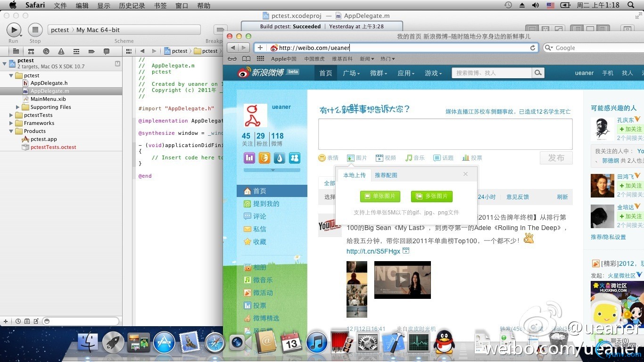
Task: Close the image upload popup
Action: click(466, 174)
